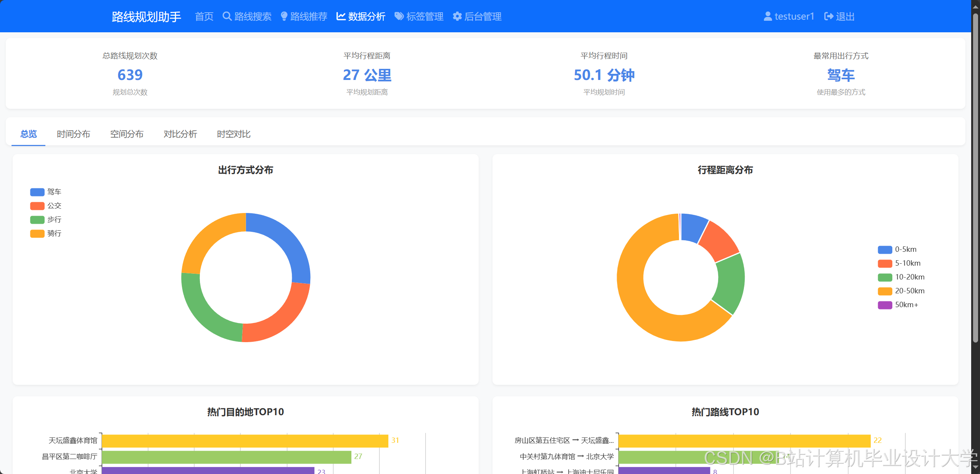
Task: Switch to the 时间分布 tab
Action: coord(73,134)
